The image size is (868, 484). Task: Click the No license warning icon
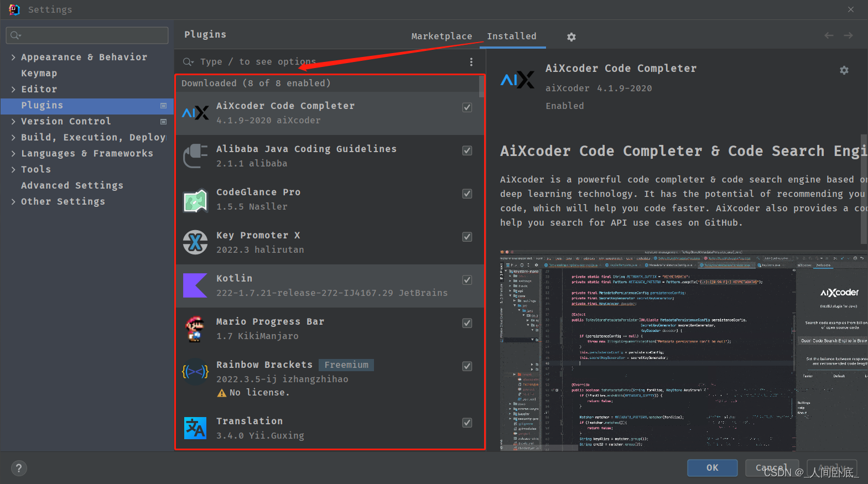pos(222,393)
